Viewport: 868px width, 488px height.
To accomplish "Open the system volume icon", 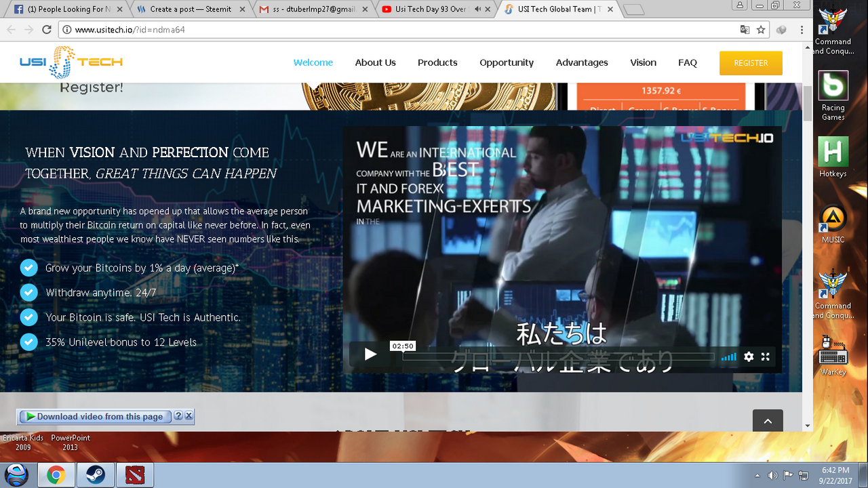I will pos(772,475).
